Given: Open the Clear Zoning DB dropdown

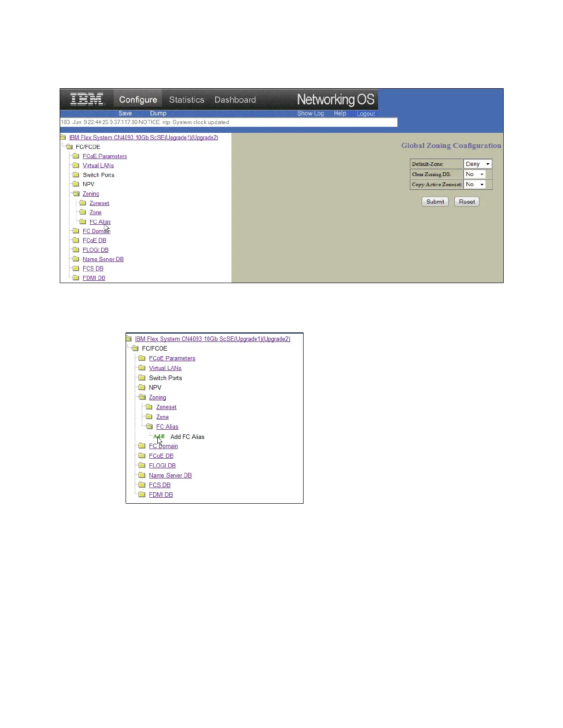Looking at the screenshot, I should coord(475,174).
